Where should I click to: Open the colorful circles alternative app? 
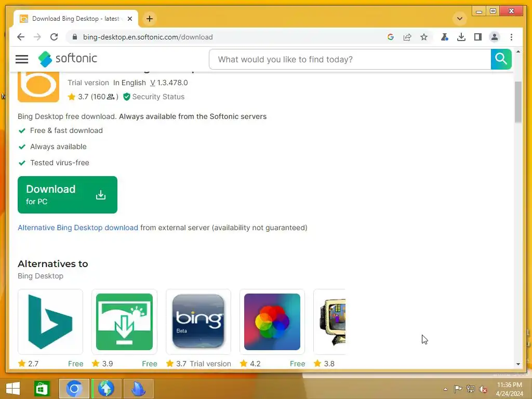[x=272, y=322]
